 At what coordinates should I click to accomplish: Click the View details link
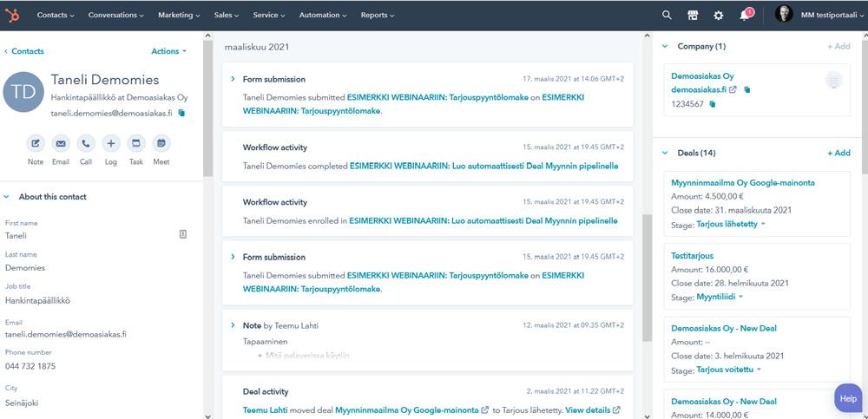(588, 410)
